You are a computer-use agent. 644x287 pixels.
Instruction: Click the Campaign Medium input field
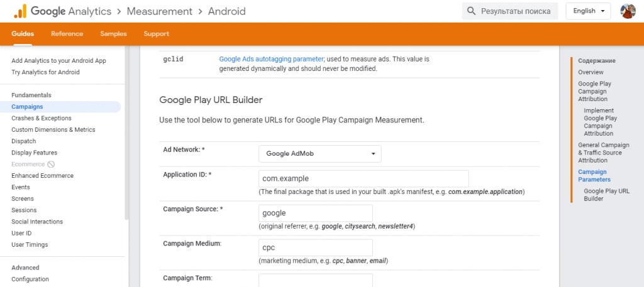316,247
